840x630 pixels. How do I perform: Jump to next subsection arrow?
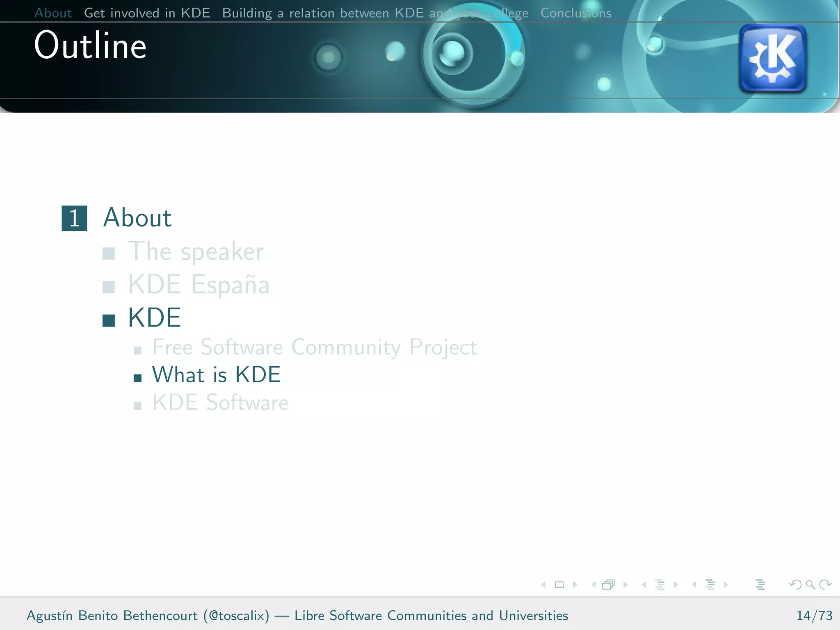click(676, 584)
